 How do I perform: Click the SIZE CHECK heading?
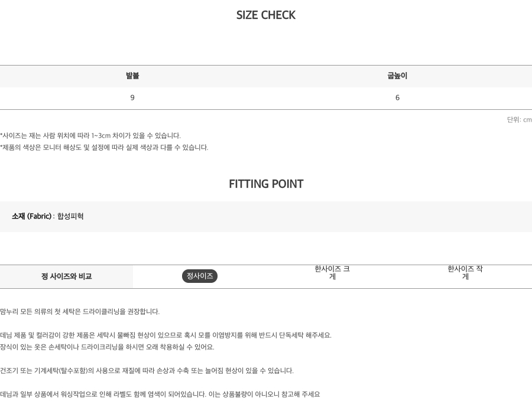pyautogui.click(x=266, y=15)
